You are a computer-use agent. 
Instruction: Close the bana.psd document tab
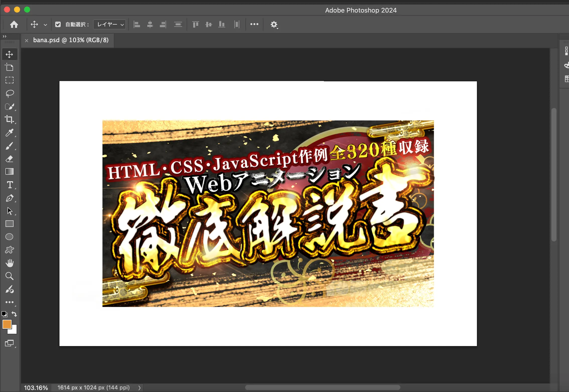click(x=26, y=40)
